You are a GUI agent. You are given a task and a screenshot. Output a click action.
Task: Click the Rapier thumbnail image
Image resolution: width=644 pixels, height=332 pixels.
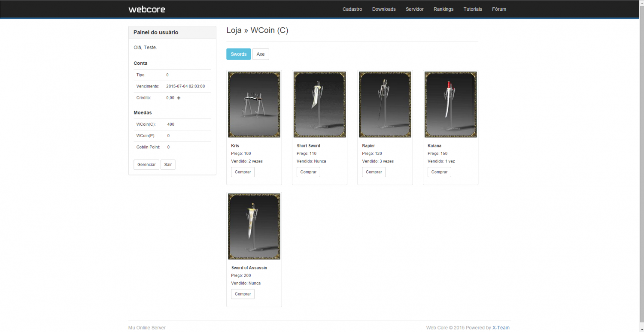click(385, 105)
